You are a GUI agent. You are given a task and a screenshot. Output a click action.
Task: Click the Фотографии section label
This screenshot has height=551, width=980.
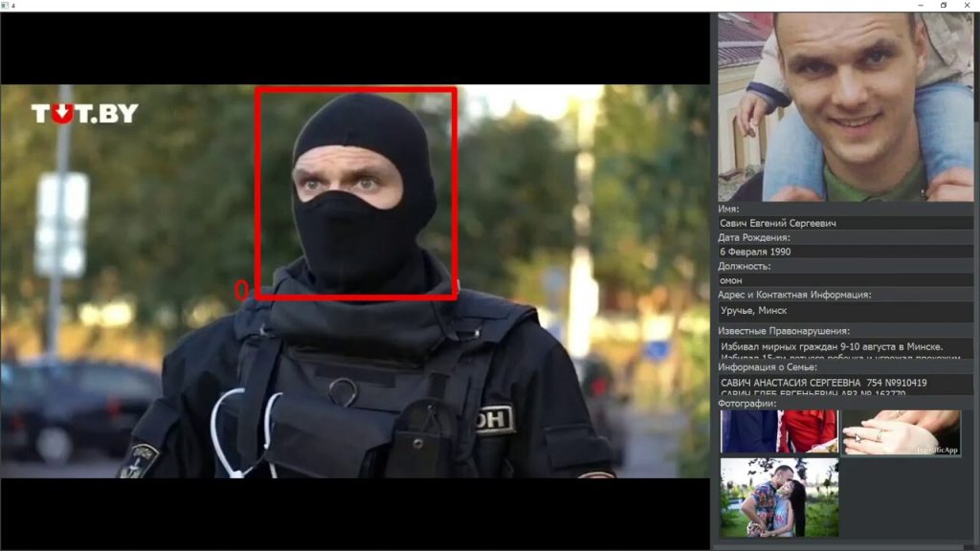tap(747, 404)
